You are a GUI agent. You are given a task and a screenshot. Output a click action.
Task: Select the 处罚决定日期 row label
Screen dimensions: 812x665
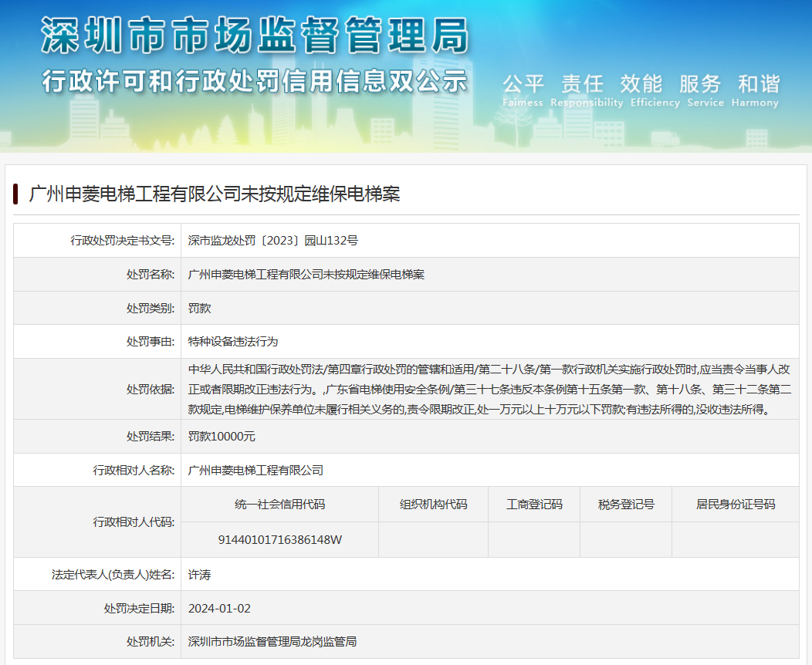(x=139, y=608)
